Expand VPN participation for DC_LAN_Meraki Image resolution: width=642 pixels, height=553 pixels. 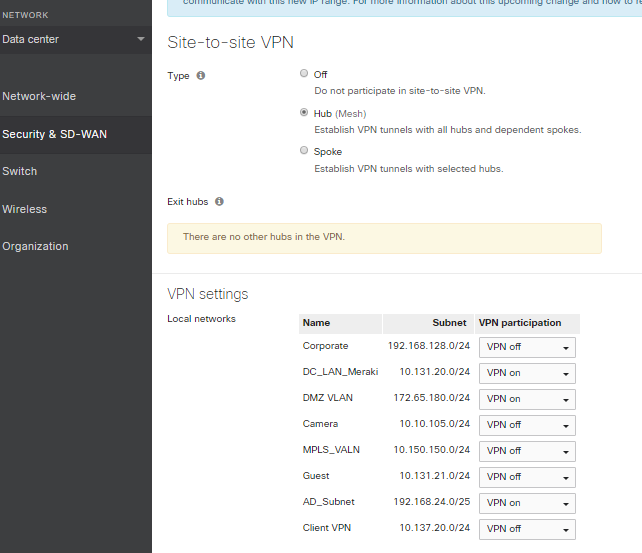click(x=527, y=373)
